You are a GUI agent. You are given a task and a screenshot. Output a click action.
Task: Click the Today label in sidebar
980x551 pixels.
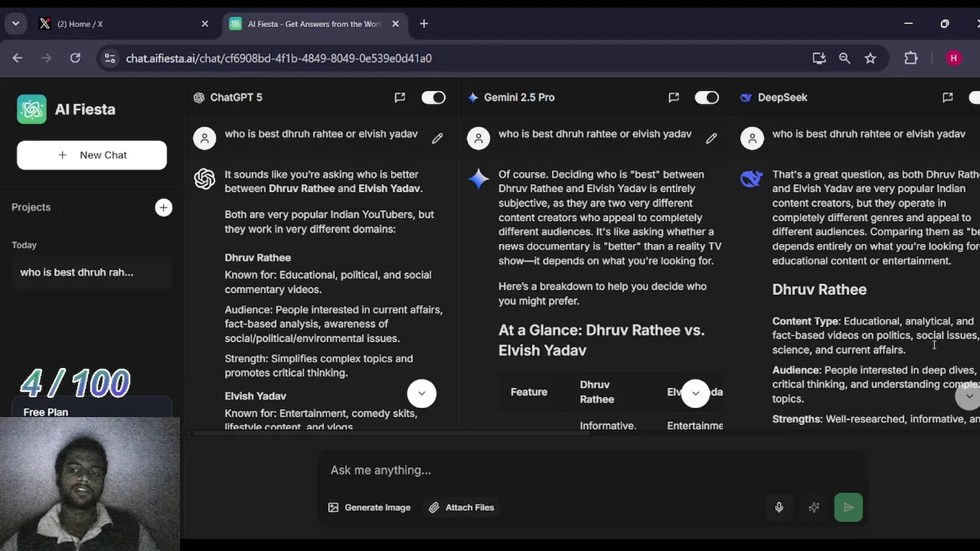coord(24,245)
